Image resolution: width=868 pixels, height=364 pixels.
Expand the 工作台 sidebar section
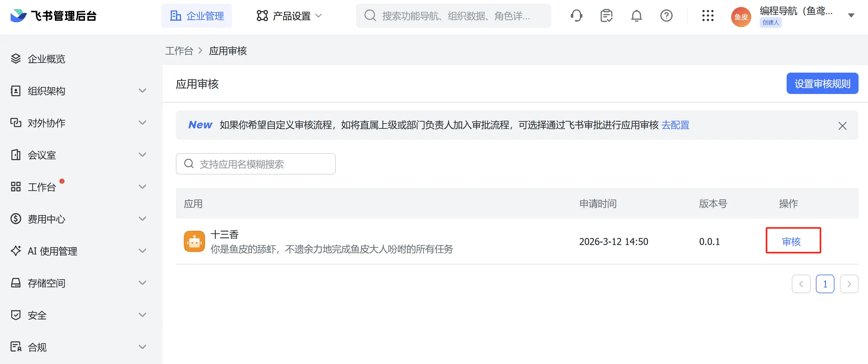pos(143,186)
